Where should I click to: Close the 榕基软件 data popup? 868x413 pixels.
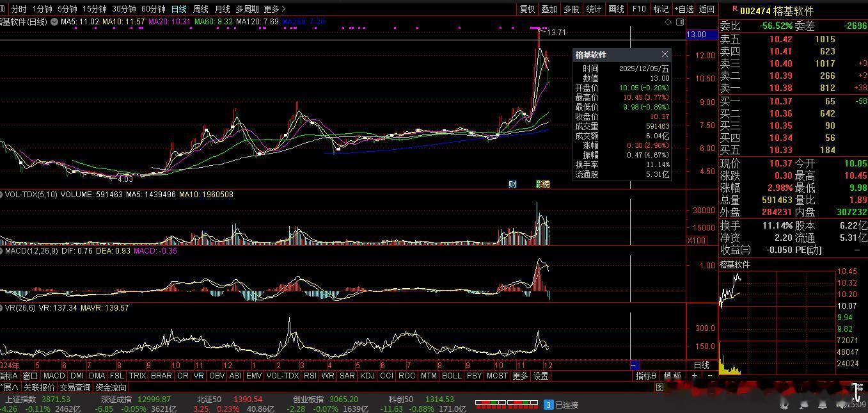coord(665,54)
